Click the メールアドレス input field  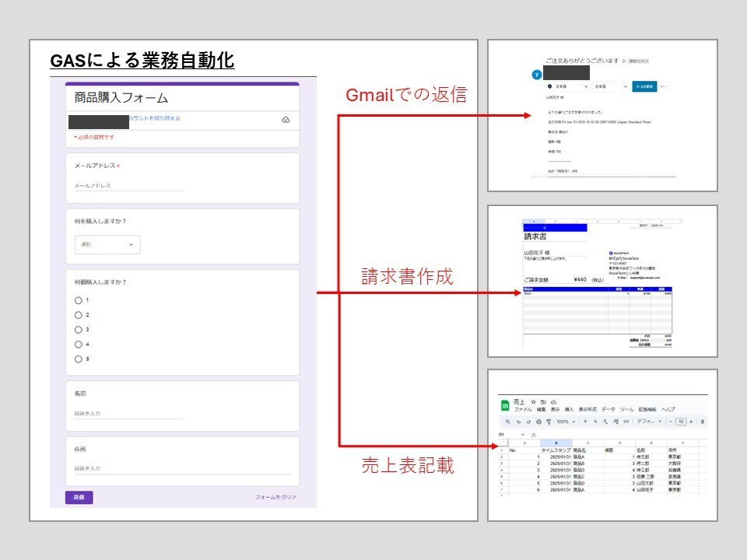pyautogui.click(x=128, y=186)
